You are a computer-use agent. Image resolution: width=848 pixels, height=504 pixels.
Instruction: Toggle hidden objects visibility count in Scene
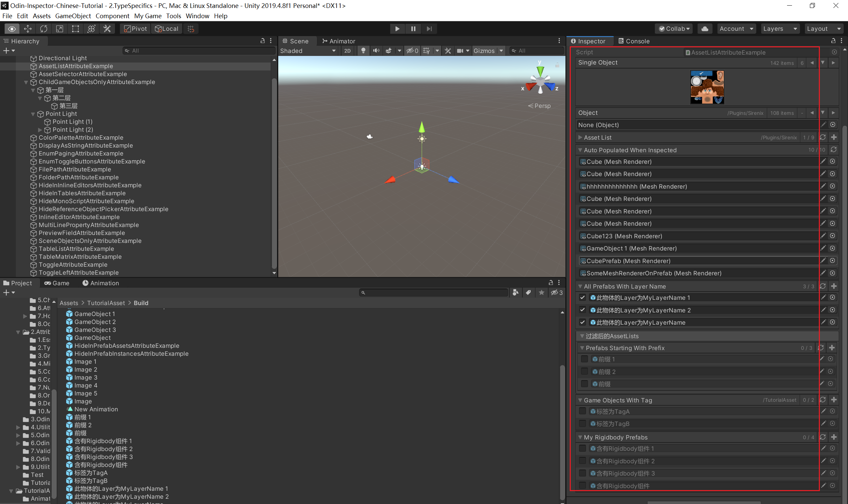[413, 51]
